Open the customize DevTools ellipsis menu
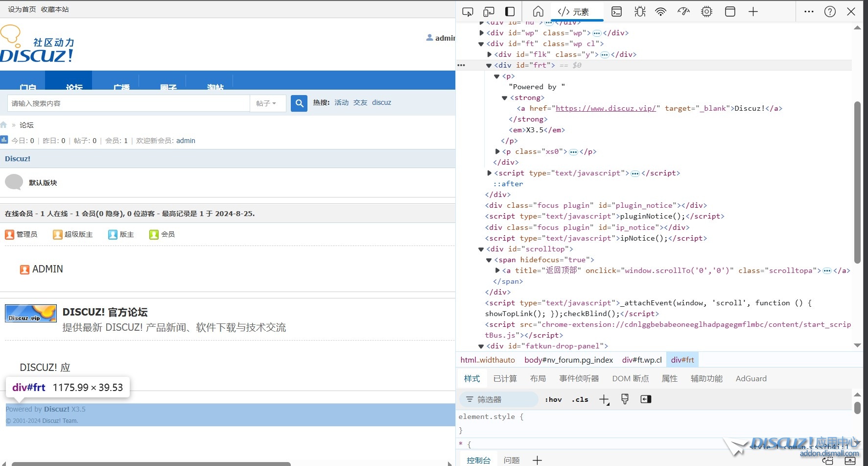This screenshot has height=466, width=868. click(x=809, y=12)
